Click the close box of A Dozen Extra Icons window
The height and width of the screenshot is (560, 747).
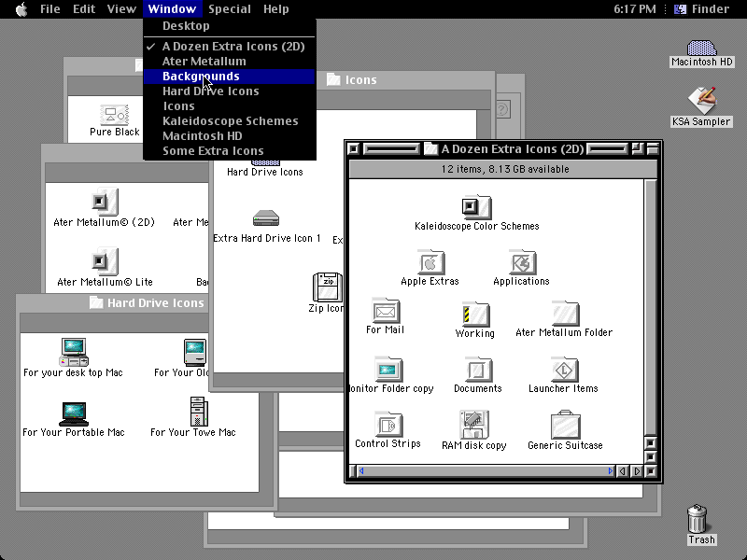click(x=354, y=149)
